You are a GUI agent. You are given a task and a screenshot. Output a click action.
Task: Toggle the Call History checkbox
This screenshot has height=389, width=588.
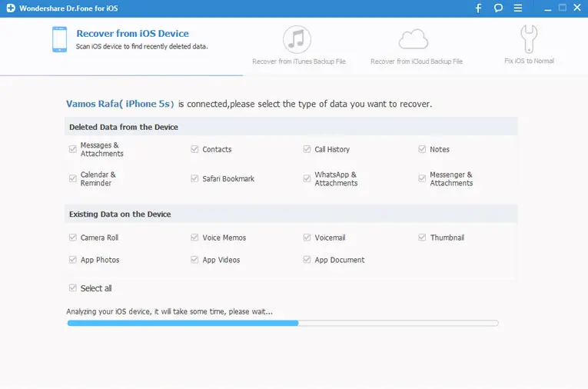[x=307, y=149]
